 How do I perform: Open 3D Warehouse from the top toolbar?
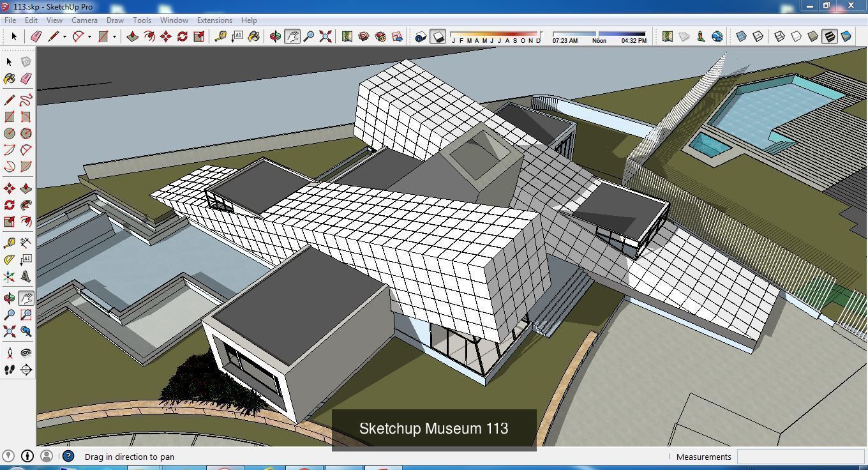coord(364,36)
